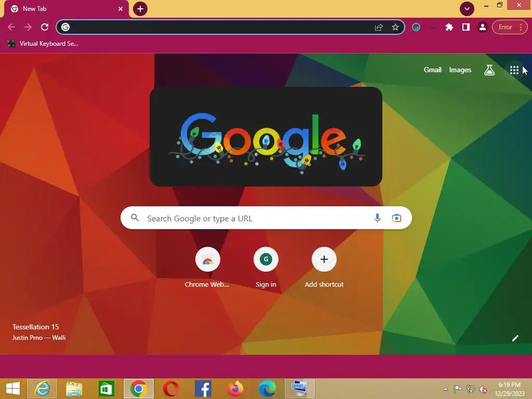The width and height of the screenshot is (532, 399).
Task: Open the network tray icon
Action: coord(471,389)
